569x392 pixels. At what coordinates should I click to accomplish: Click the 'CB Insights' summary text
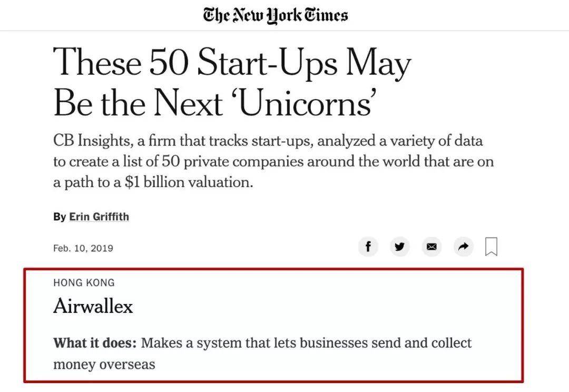92,141
